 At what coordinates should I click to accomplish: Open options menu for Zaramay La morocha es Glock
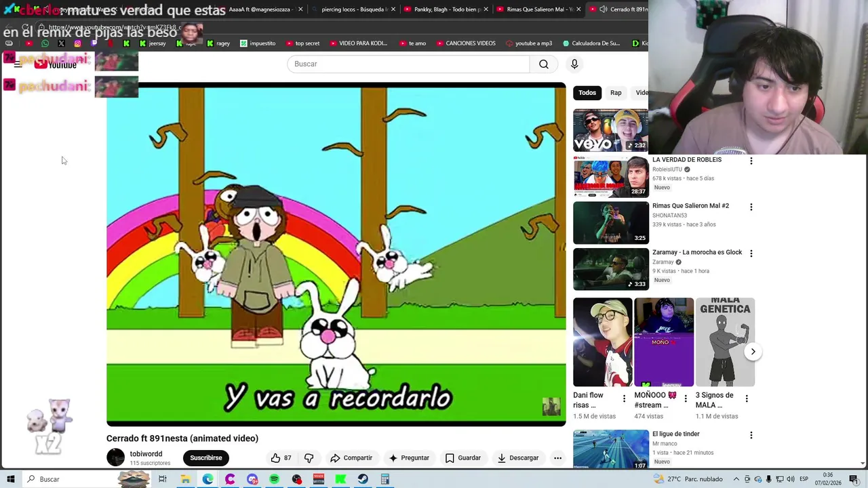(x=751, y=253)
